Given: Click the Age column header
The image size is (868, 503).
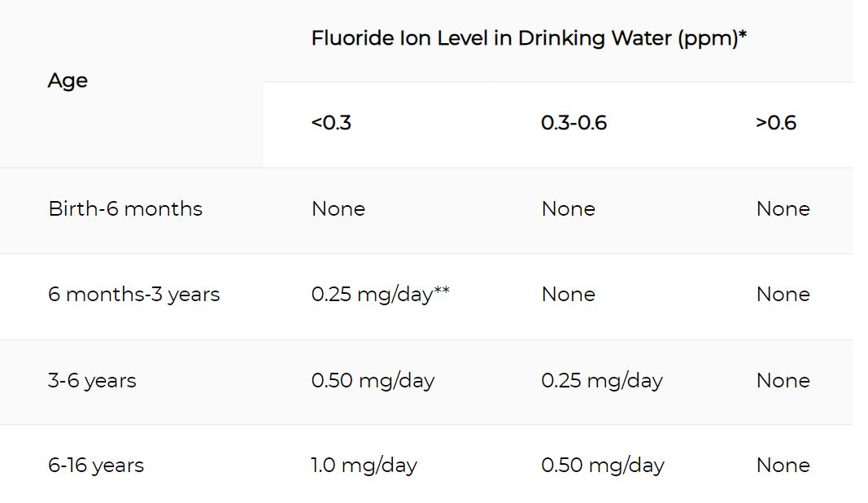Looking at the screenshot, I should 68,81.
